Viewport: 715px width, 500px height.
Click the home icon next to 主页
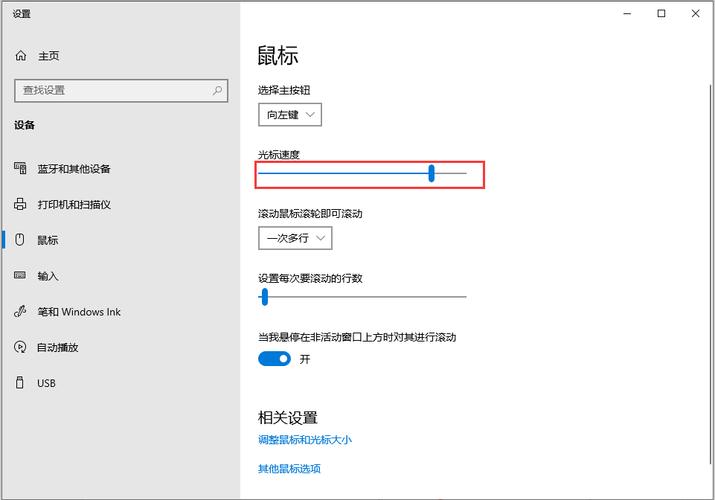coord(21,56)
